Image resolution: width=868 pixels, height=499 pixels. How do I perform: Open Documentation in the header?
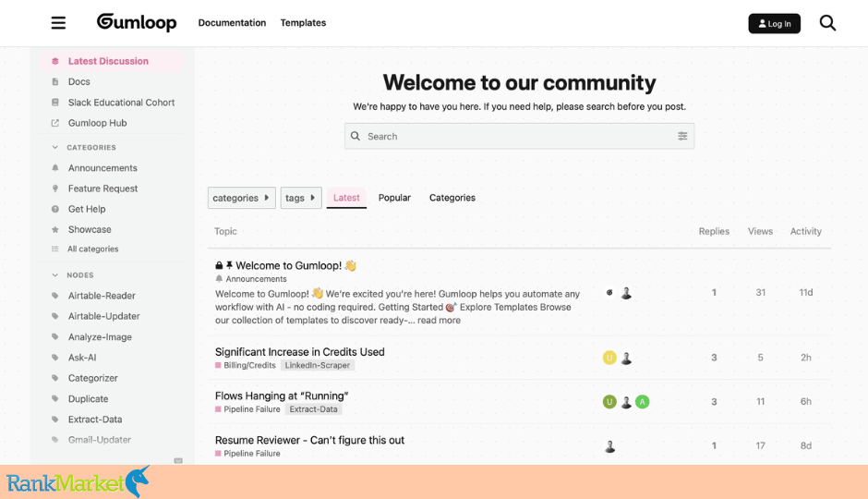232,23
